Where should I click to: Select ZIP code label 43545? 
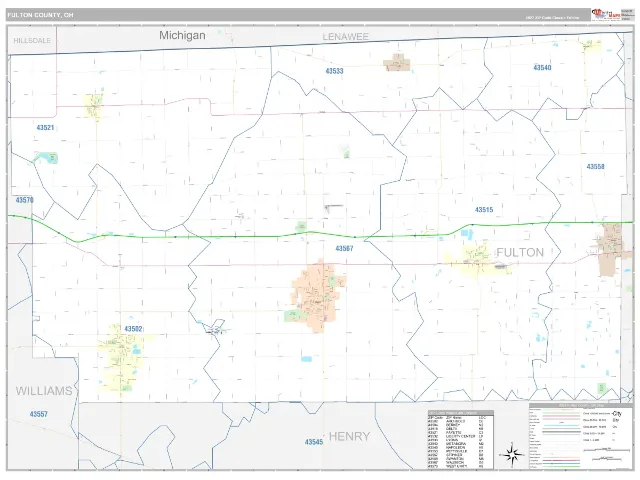(x=314, y=442)
